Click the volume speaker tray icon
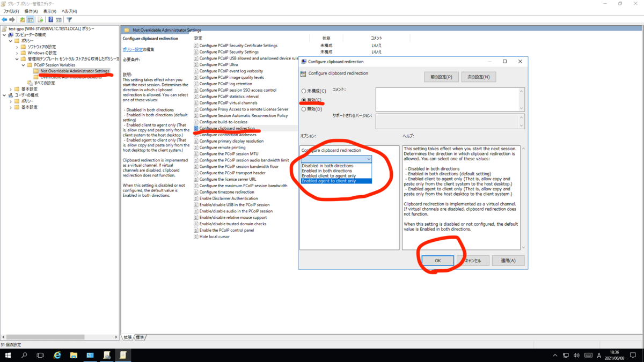 tap(576, 356)
